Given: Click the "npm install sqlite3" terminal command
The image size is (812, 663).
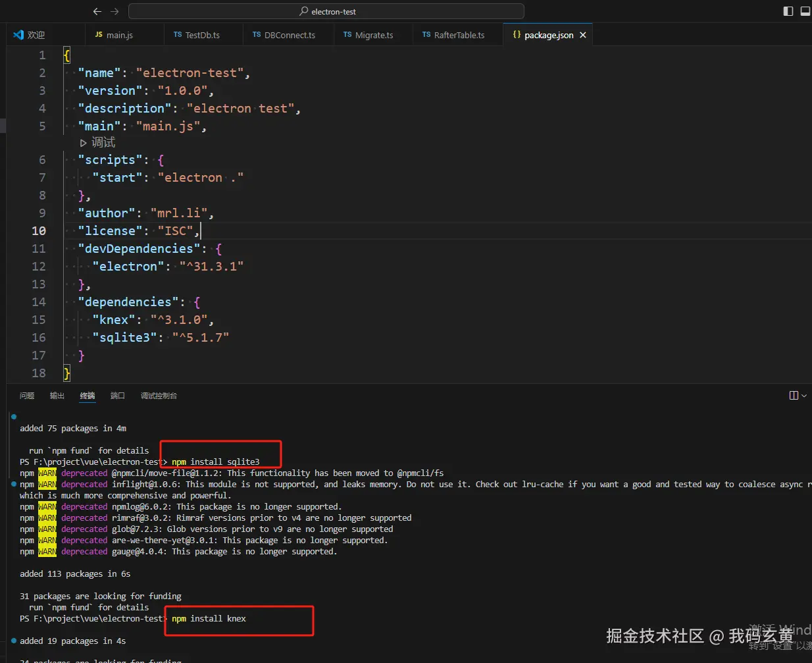Looking at the screenshot, I should pyautogui.click(x=216, y=462).
